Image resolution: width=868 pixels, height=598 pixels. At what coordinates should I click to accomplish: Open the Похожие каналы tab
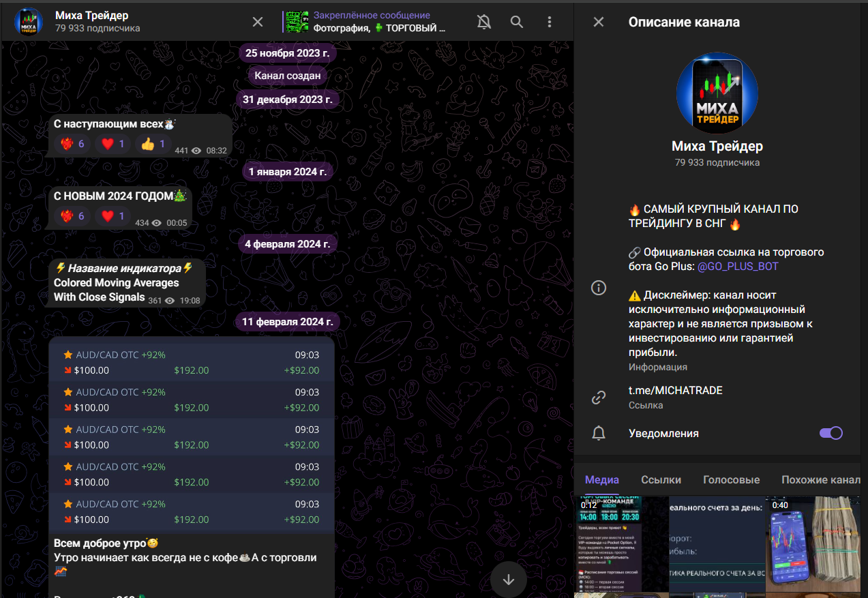(x=820, y=479)
